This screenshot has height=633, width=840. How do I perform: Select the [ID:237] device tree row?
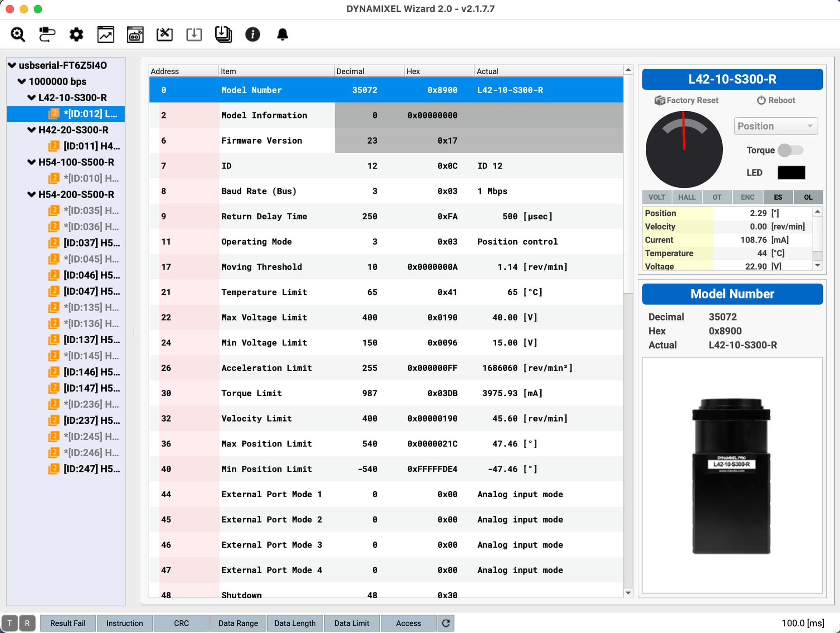pos(66,420)
